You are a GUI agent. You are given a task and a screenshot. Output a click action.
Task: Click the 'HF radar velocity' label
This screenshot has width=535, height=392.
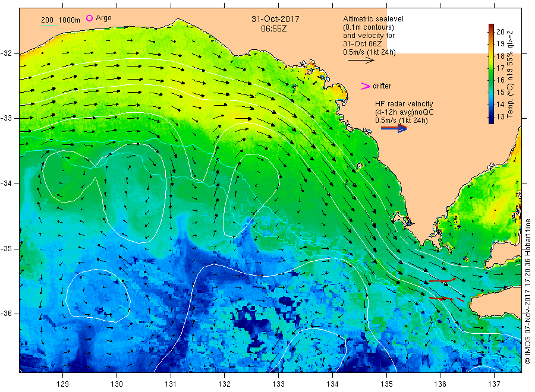click(x=404, y=103)
